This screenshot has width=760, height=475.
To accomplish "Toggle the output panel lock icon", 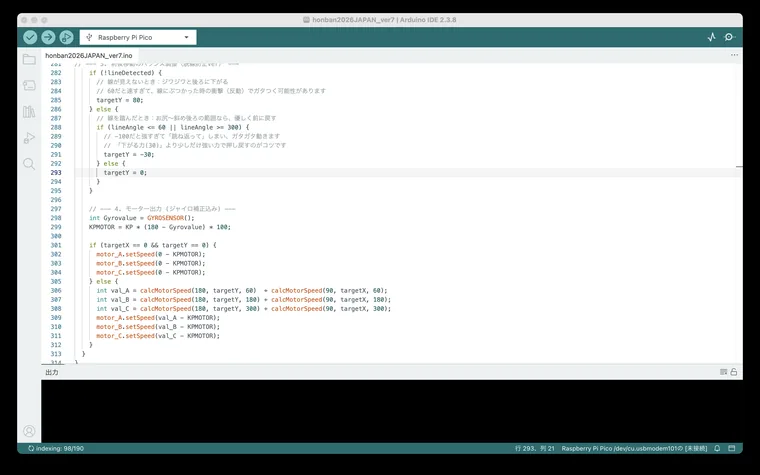I will pyautogui.click(x=734, y=372).
